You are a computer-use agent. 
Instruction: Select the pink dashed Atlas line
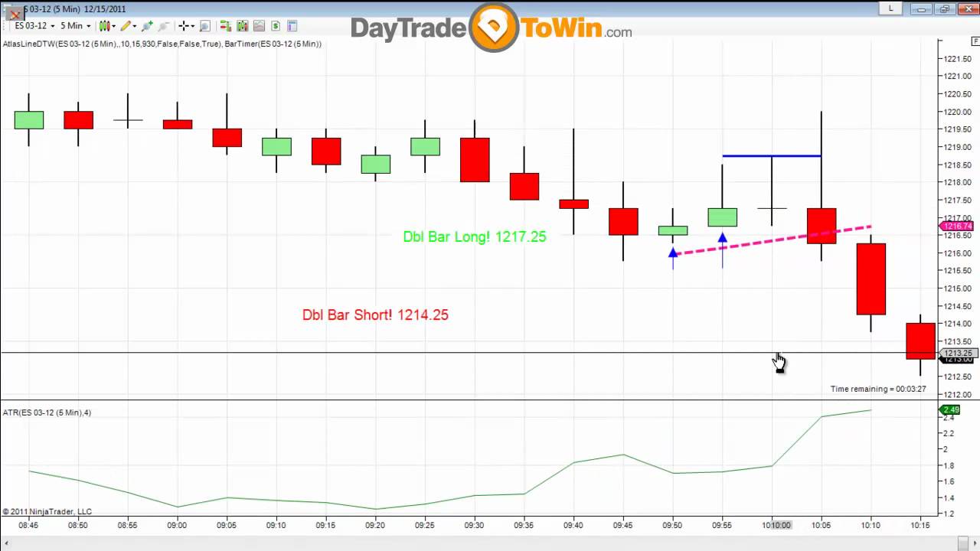coord(772,240)
